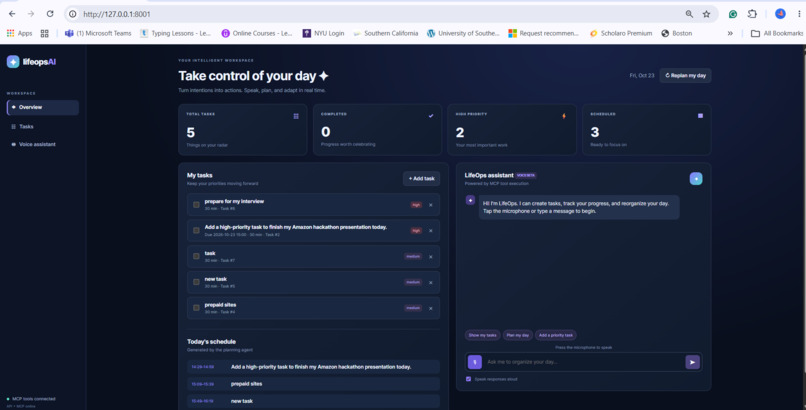Open the Voice assistant sidebar item
This screenshot has width=806, height=410.
(43, 144)
